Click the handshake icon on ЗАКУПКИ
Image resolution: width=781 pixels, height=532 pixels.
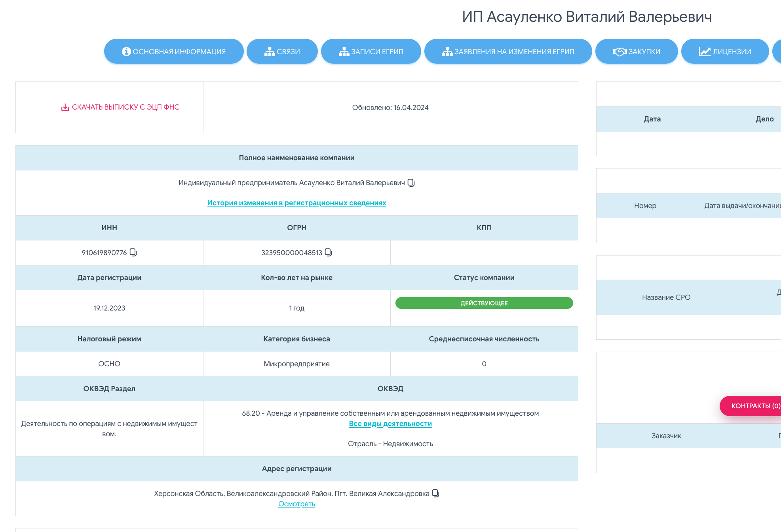619,51
